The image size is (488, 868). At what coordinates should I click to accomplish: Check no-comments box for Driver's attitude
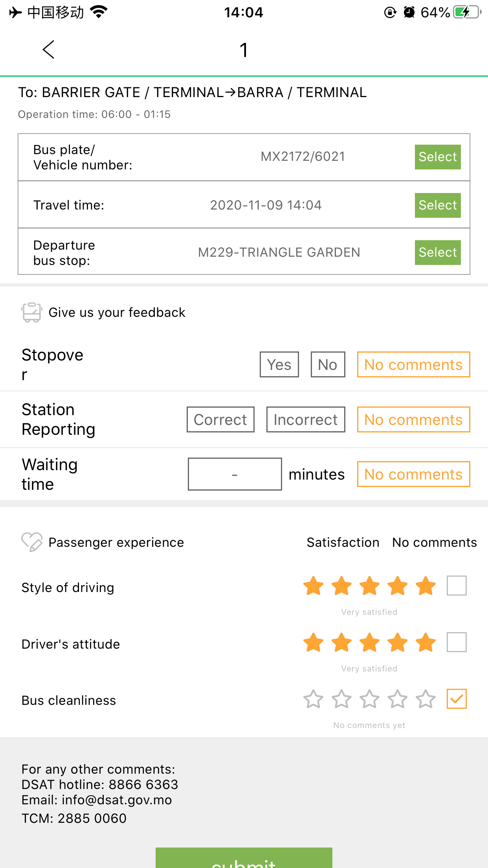pyautogui.click(x=457, y=642)
